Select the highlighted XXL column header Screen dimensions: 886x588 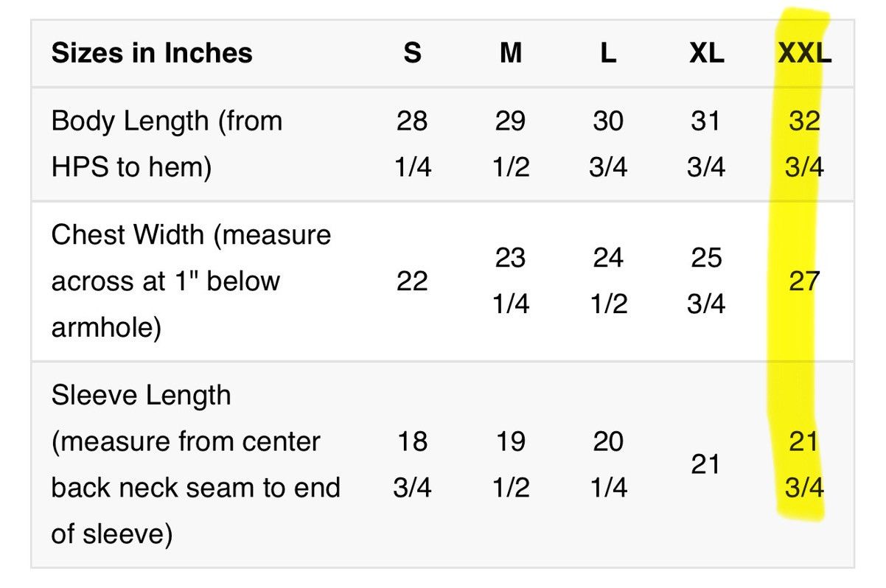pyautogui.click(x=804, y=53)
